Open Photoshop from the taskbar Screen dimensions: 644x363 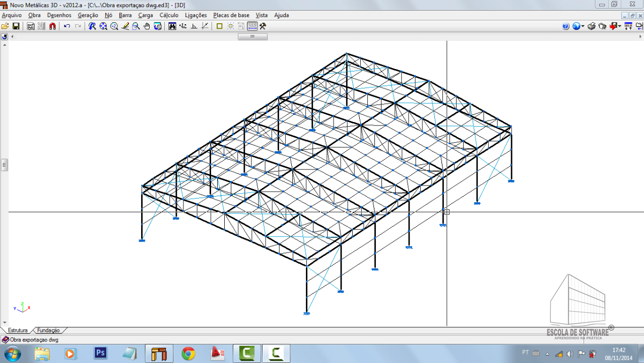click(101, 353)
